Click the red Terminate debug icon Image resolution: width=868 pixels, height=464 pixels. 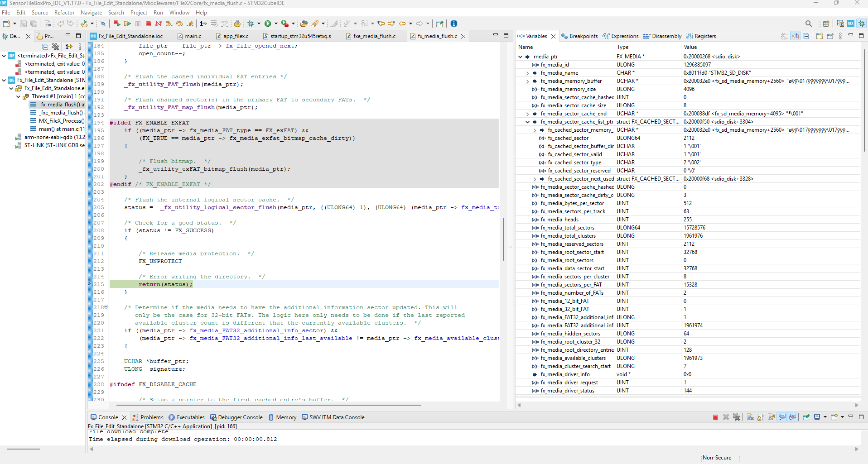(x=148, y=24)
